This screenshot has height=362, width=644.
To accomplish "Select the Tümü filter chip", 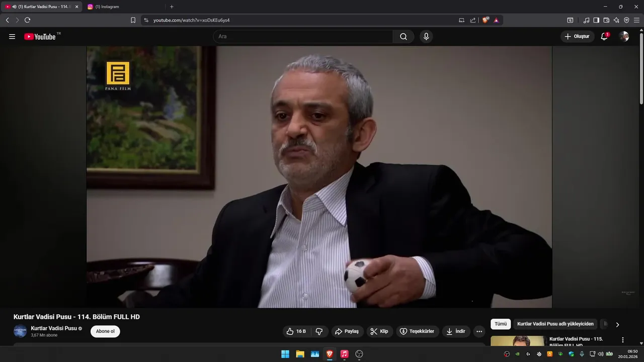I will [501, 324].
